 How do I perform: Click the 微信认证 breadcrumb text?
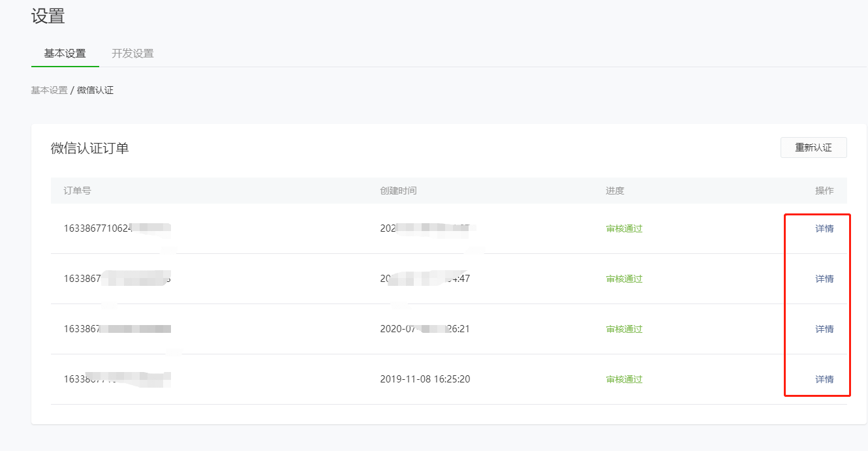95,90
